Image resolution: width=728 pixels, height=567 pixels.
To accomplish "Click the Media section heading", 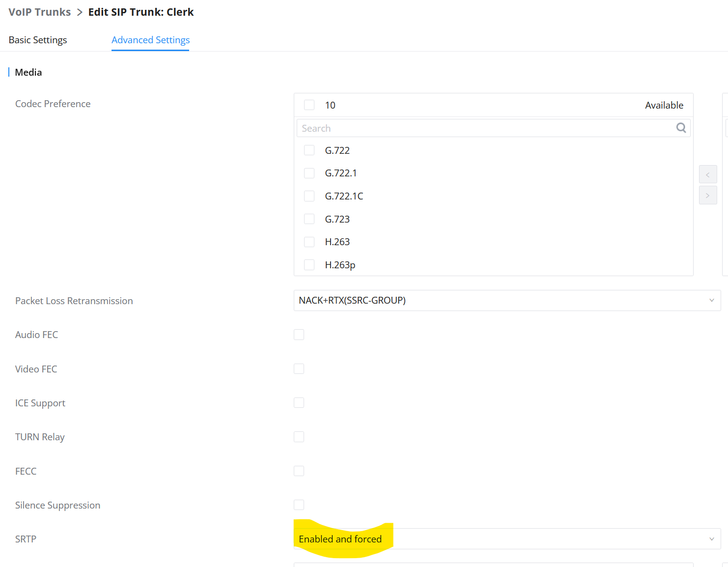I will (x=28, y=72).
